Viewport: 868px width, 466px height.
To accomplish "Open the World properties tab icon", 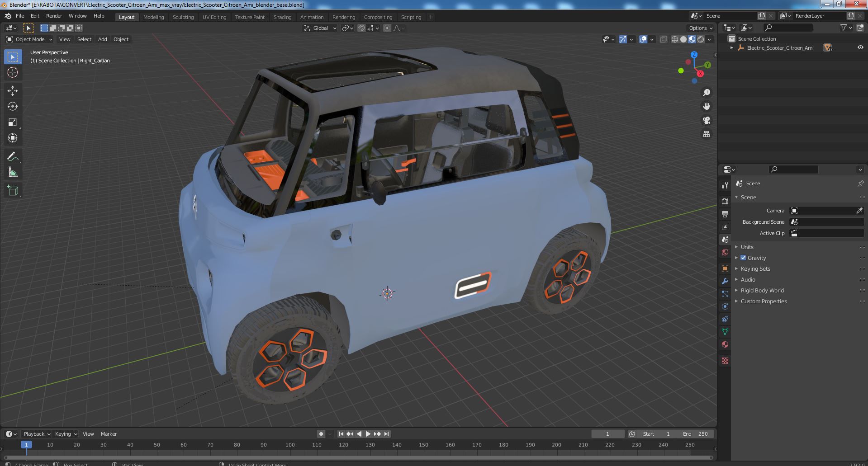I will pos(725,252).
